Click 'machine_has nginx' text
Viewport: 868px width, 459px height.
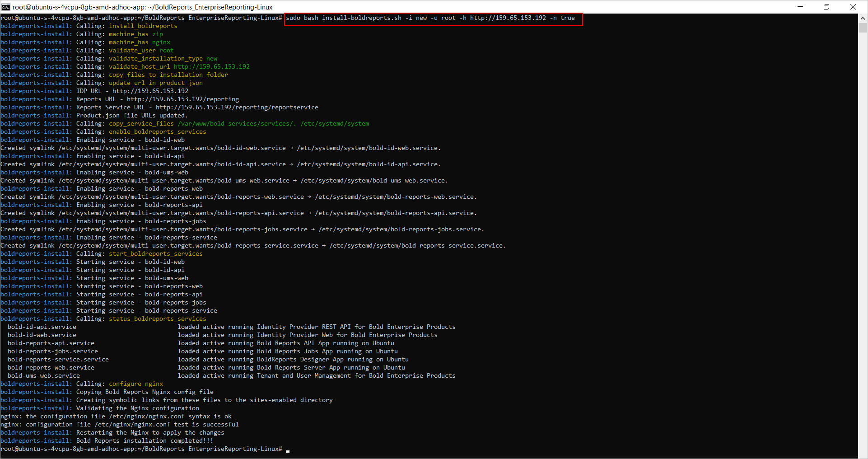(x=140, y=42)
